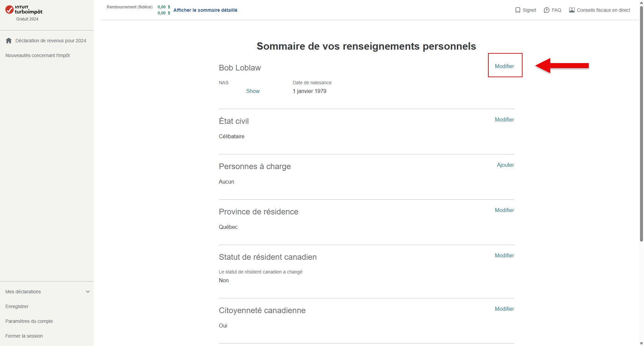Click the home icon beside Déclaration de revenus

pos(9,41)
